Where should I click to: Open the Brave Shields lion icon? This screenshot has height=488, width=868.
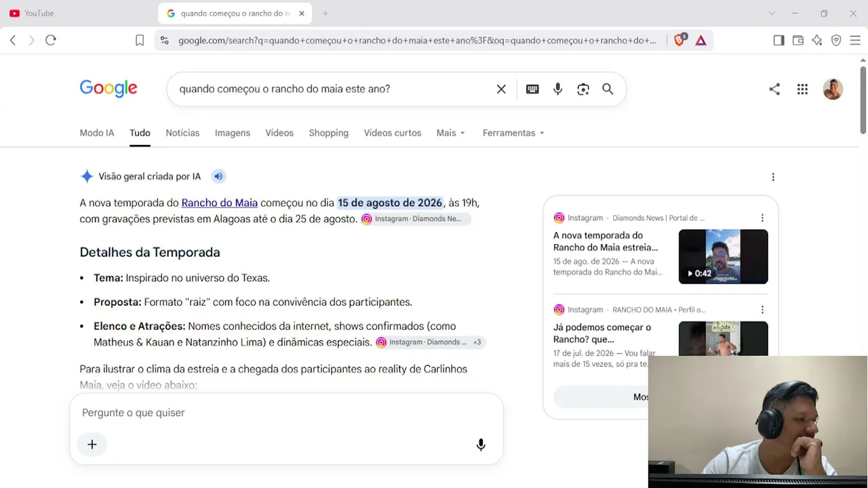(x=679, y=40)
